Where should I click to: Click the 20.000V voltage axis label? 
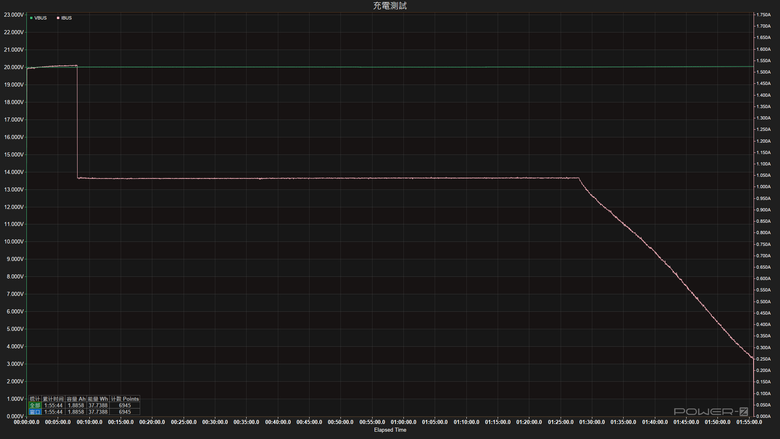(x=13, y=67)
